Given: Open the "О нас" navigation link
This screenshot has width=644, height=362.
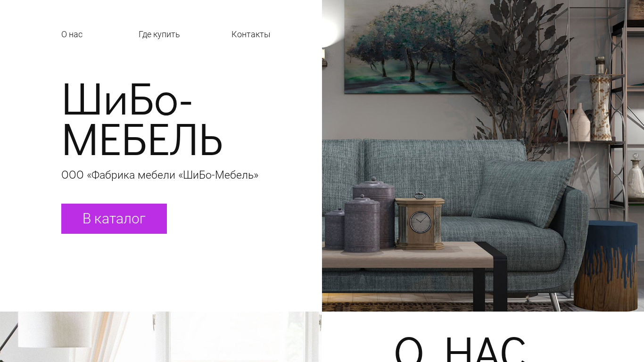Looking at the screenshot, I should [x=72, y=34].
